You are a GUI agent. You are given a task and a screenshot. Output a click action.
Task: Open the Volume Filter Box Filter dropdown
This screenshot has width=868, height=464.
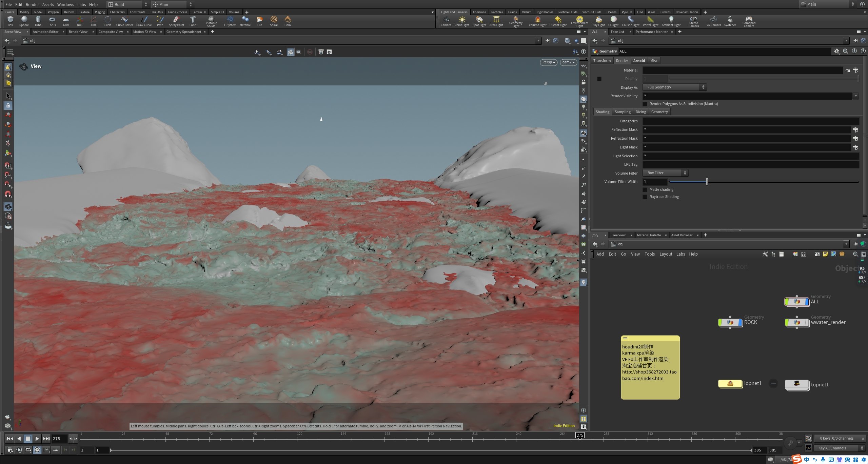(665, 173)
